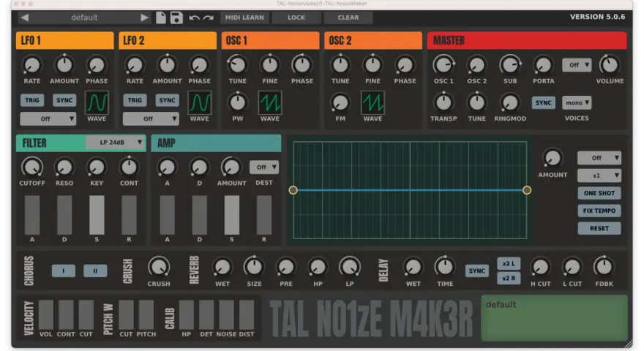644x351 pixels.
Task: Toggle the delay SYNC button
Action: pos(477,271)
